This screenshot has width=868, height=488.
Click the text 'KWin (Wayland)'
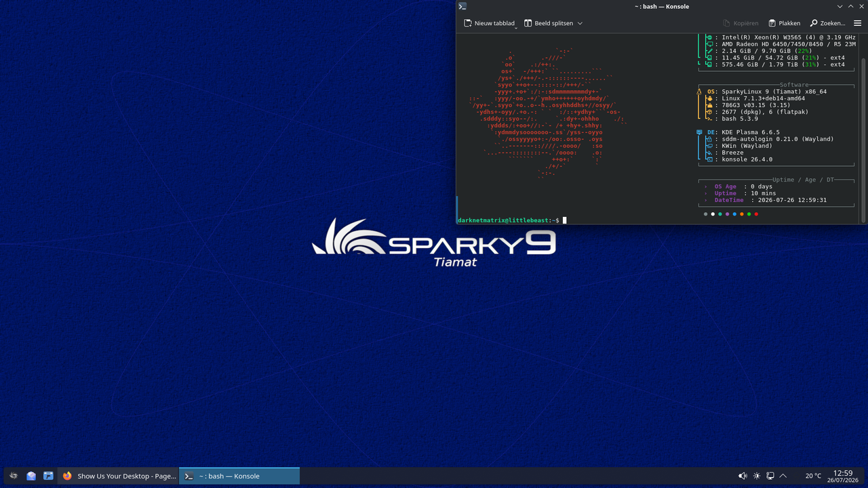(x=747, y=146)
